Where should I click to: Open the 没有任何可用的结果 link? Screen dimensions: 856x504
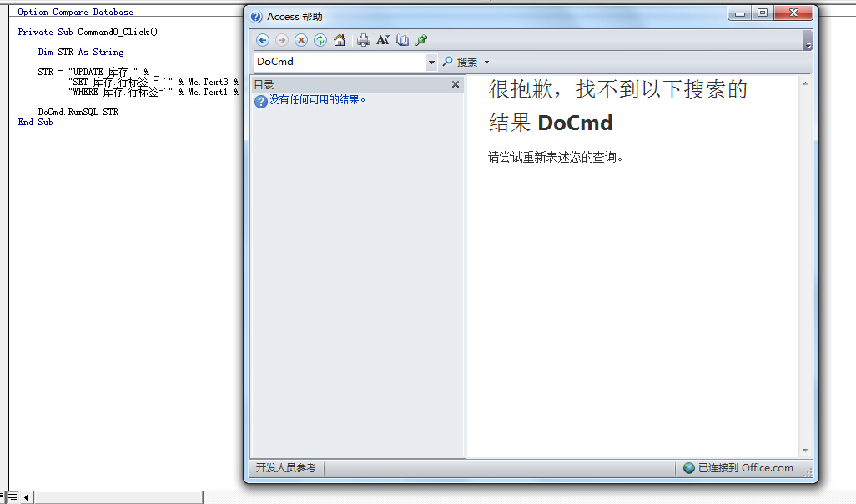click(x=317, y=100)
